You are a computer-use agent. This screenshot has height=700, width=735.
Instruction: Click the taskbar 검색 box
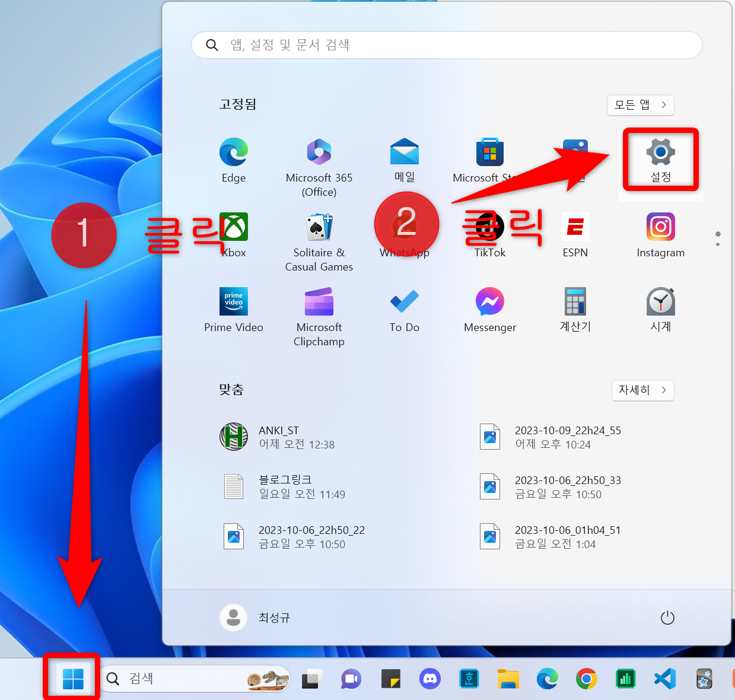pyautogui.click(x=195, y=679)
